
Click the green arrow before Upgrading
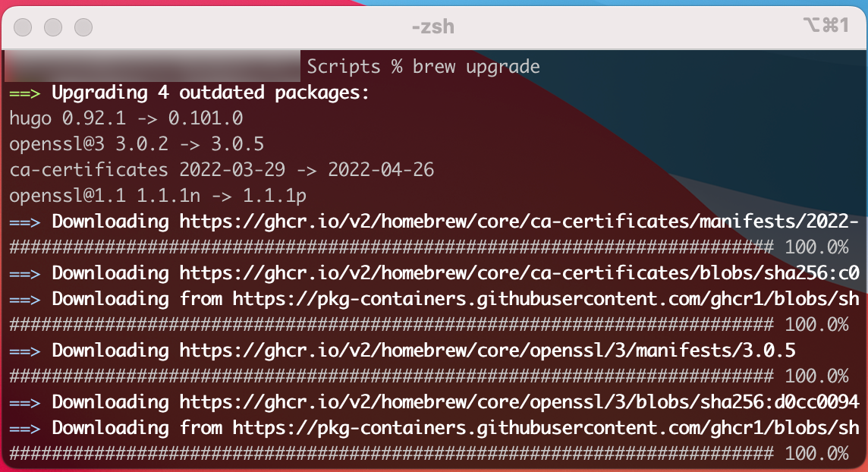tap(27, 93)
